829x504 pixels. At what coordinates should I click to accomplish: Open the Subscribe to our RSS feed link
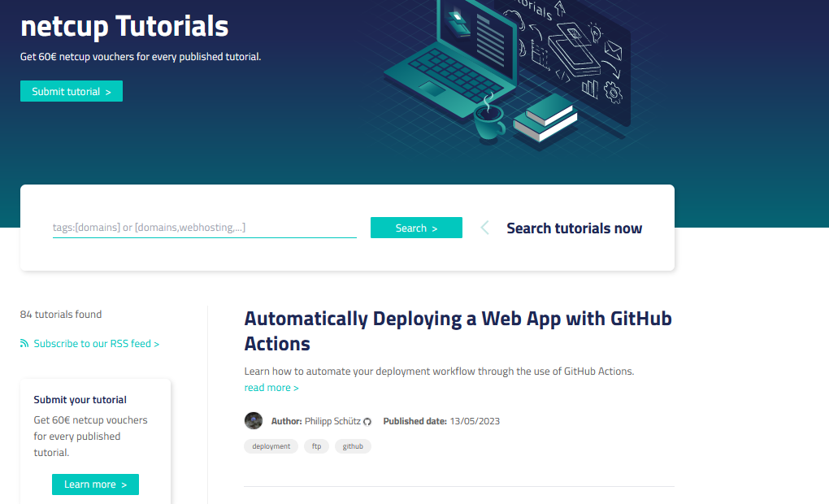[96, 344]
